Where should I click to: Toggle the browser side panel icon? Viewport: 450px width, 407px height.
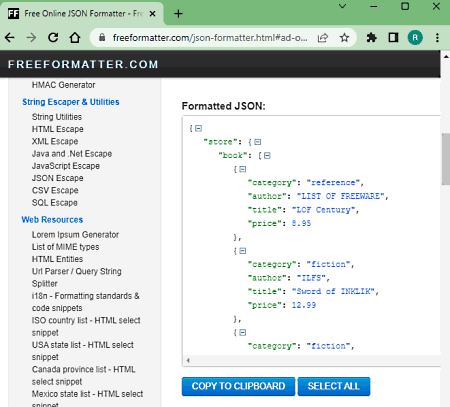[393, 38]
